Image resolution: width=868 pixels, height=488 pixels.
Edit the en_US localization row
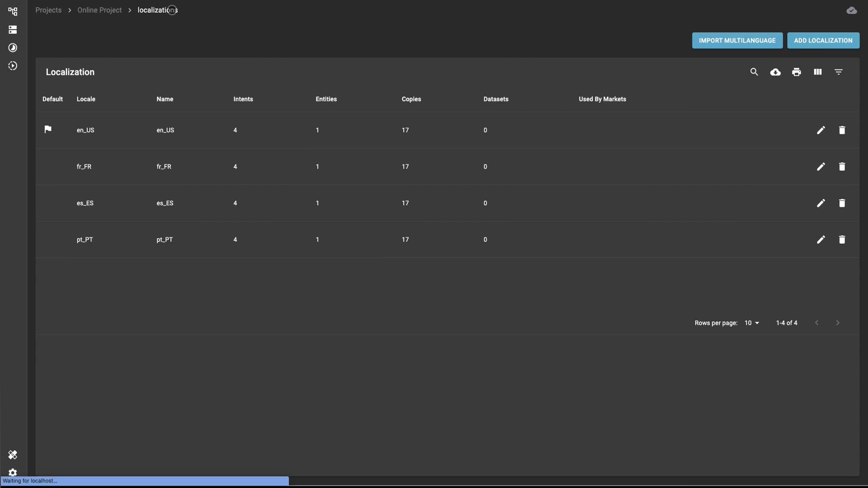(x=821, y=130)
